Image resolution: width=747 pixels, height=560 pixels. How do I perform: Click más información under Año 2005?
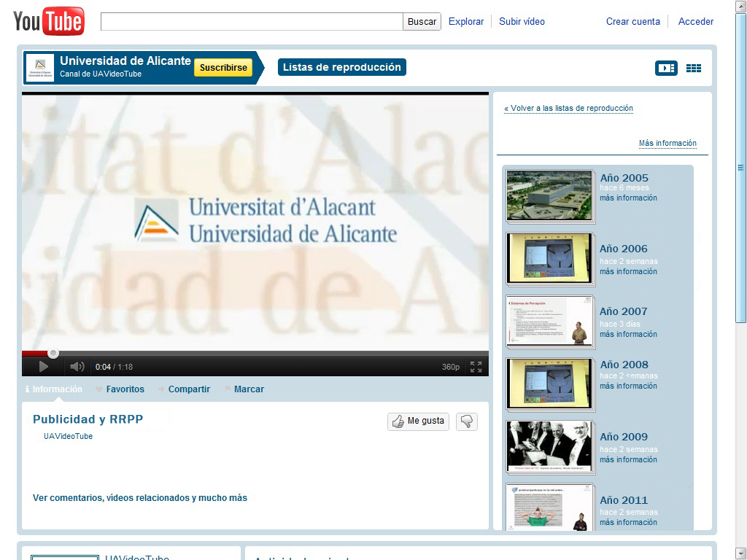pyautogui.click(x=628, y=198)
